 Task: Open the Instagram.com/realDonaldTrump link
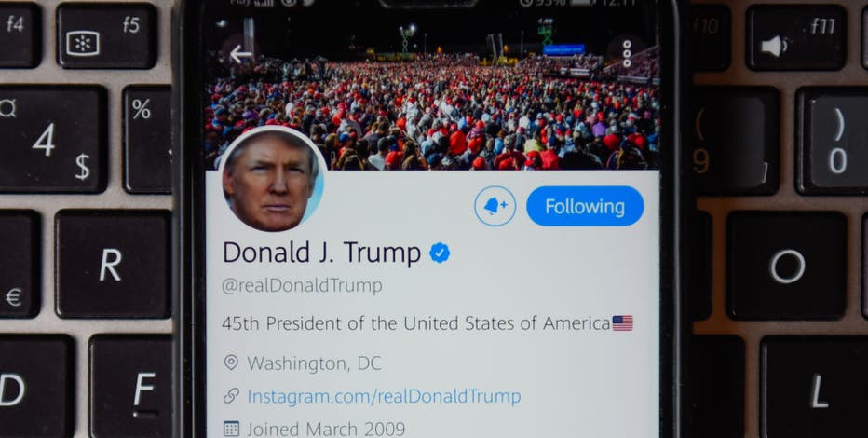(384, 396)
